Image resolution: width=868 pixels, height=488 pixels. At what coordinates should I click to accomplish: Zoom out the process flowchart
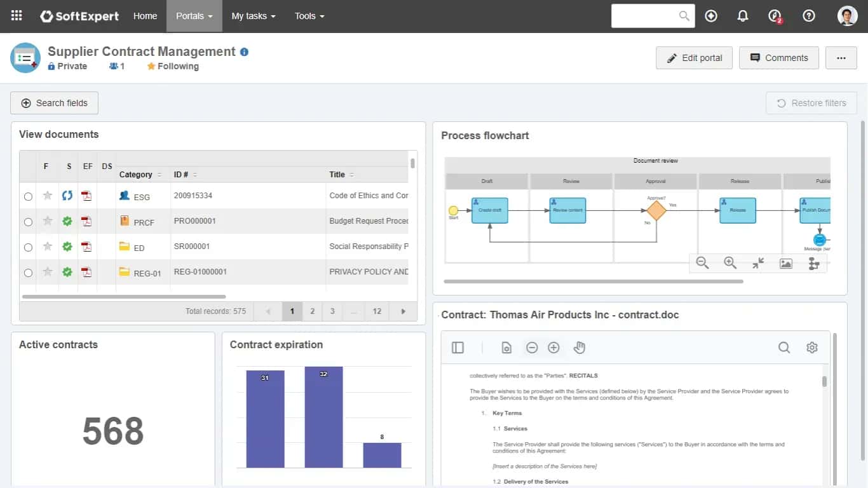702,263
